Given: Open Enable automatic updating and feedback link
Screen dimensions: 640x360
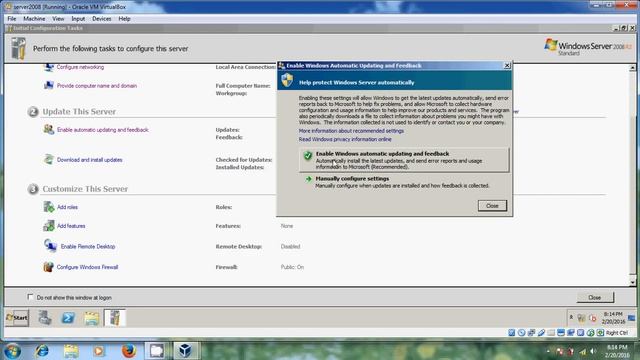Looking at the screenshot, I should point(102,130).
